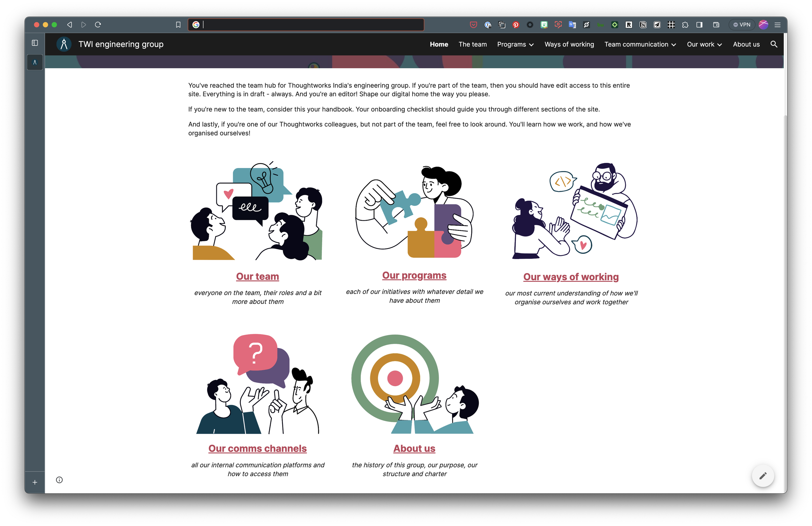This screenshot has width=812, height=526.
Task: Open the browser hamburger menu
Action: pos(778,25)
